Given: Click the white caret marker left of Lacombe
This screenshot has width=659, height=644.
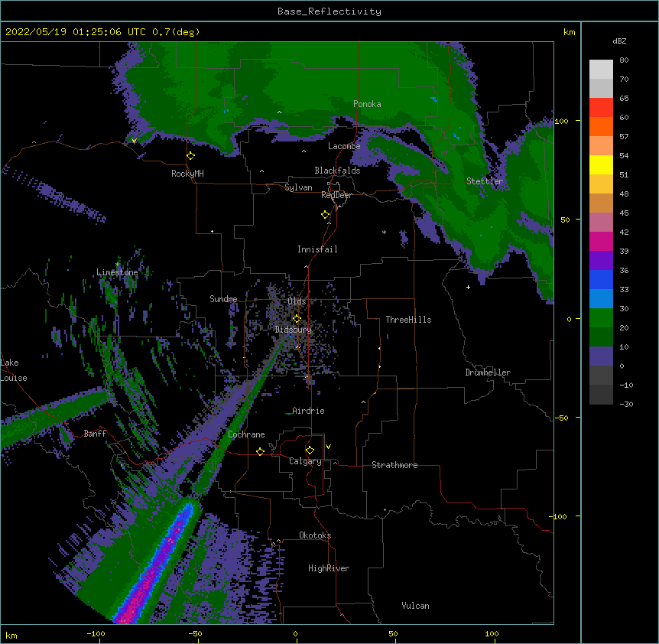Looking at the screenshot, I should 304,151.
